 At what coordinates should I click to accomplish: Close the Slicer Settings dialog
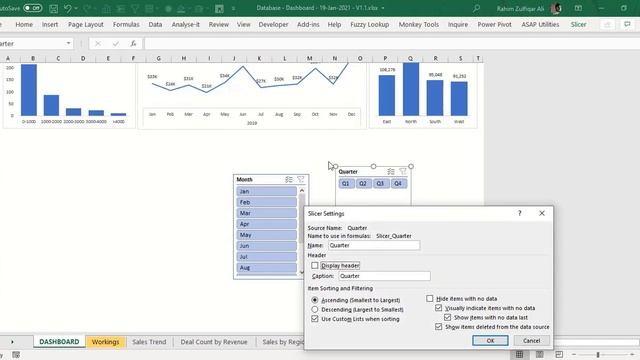click(x=542, y=213)
